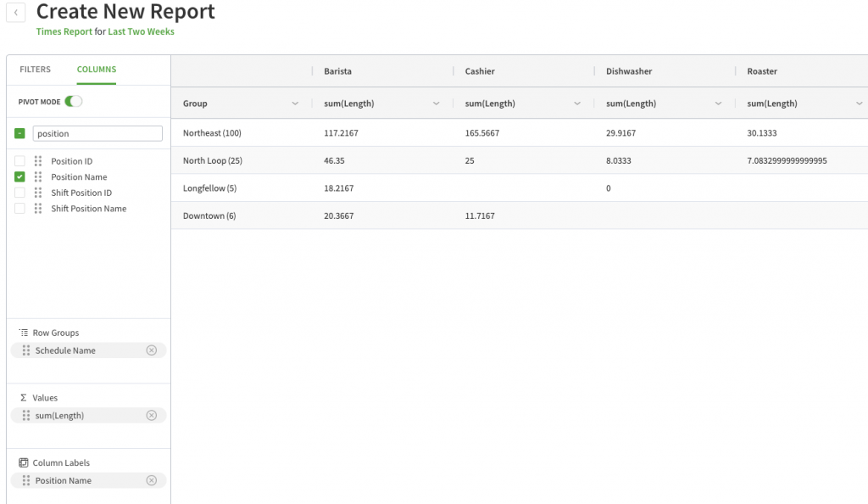Open the Roaster sum(Length) column menu

click(859, 103)
